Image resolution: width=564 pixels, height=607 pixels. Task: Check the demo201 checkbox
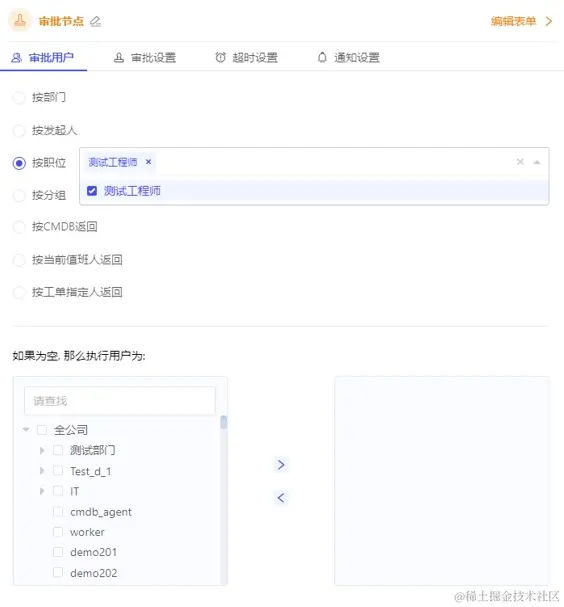[58, 552]
